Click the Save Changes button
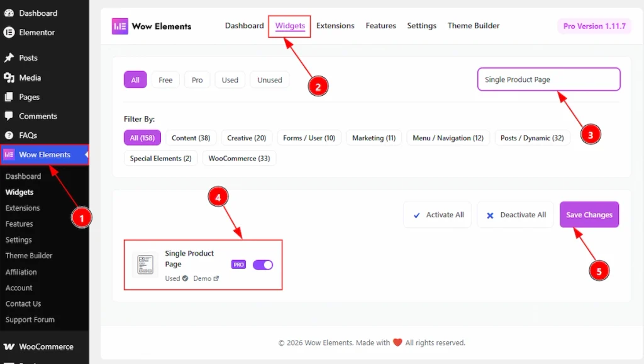Screen dimensions: 644x364 point(589,215)
